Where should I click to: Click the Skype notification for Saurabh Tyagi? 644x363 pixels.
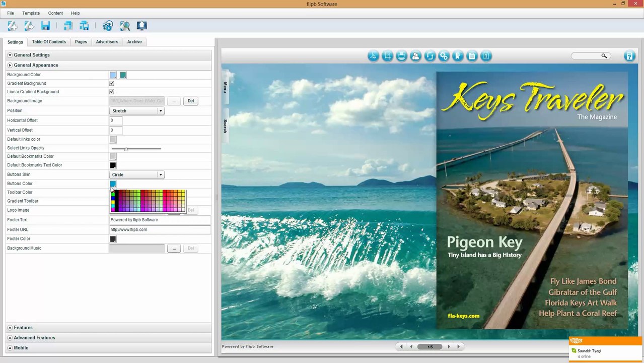606,349
